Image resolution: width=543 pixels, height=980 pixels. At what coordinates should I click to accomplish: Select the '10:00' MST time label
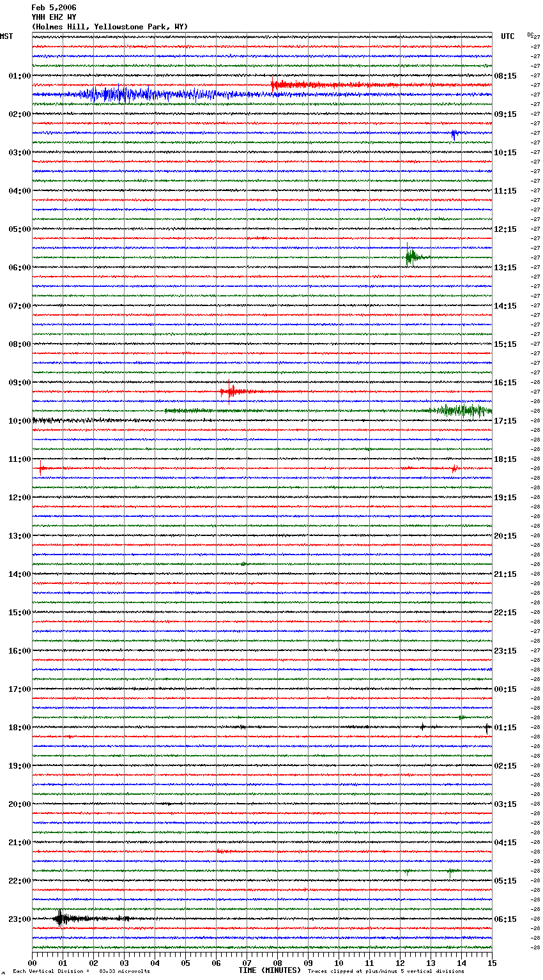click(20, 421)
